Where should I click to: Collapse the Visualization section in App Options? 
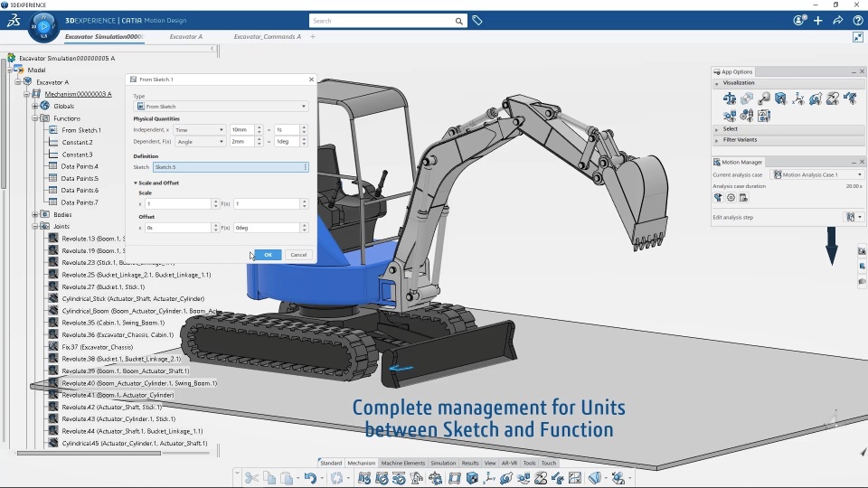(x=717, y=83)
